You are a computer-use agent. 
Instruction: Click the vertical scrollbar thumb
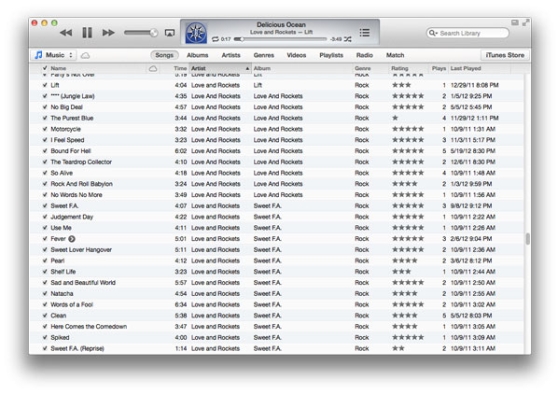tap(528, 239)
